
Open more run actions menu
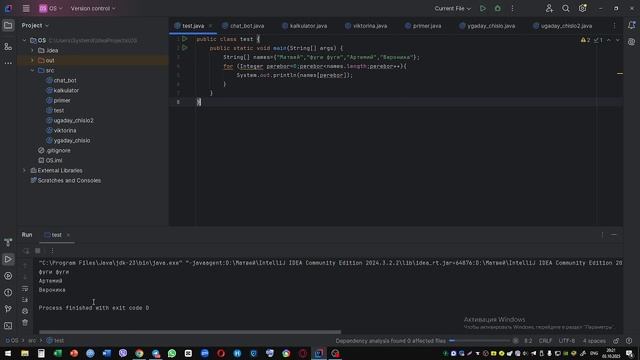pyautogui.click(x=512, y=8)
